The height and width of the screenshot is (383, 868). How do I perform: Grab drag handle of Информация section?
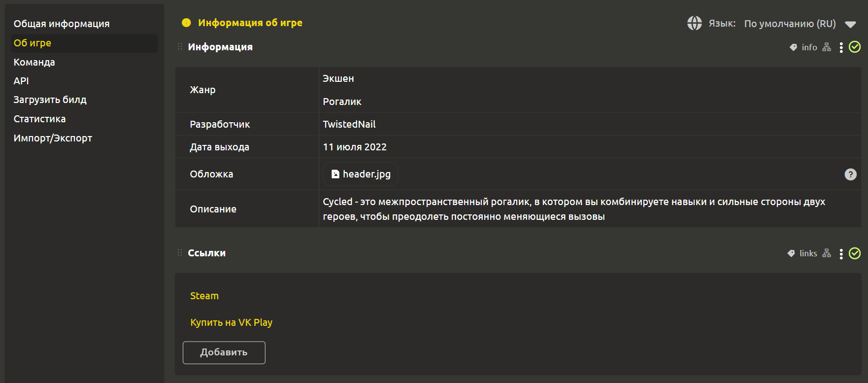click(x=180, y=46)
